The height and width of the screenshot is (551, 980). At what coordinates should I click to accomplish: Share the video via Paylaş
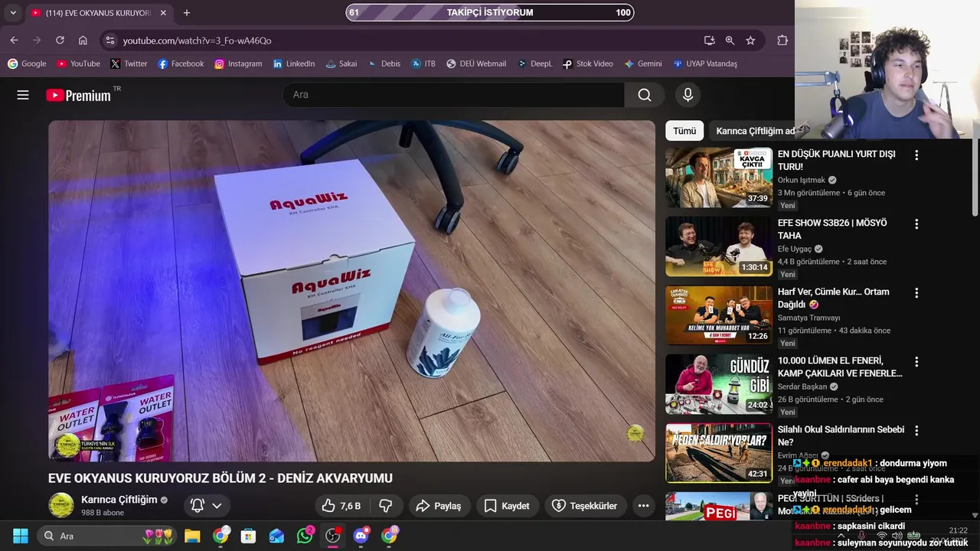tap(439, 506)
